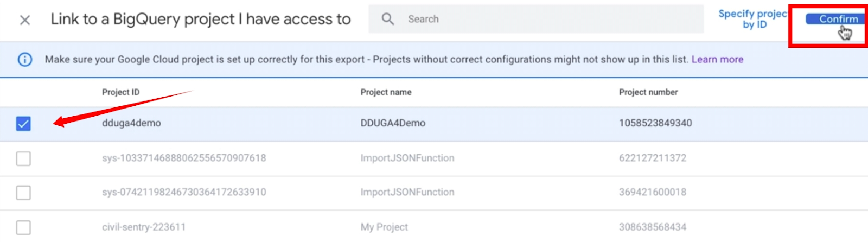Confirm the selected BigQuery project
Image resolution: width=868 pixels, height=242 pixels.
tap(835, 19)
